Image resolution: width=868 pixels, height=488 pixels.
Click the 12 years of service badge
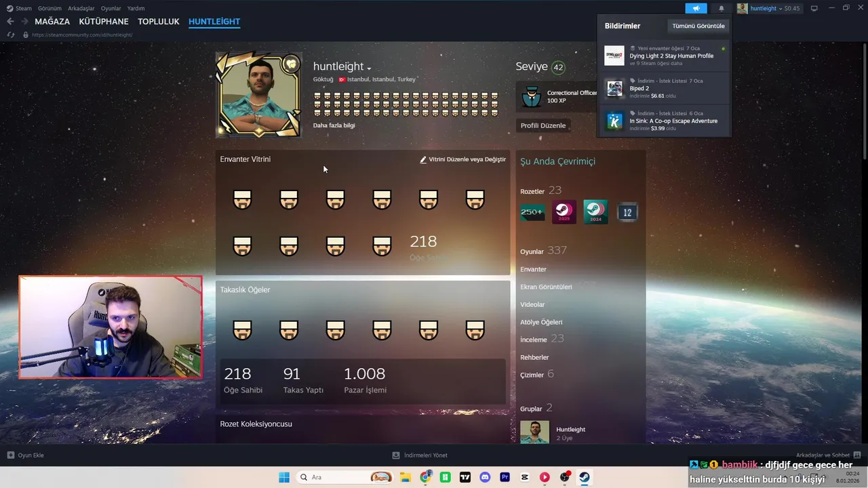627,212
